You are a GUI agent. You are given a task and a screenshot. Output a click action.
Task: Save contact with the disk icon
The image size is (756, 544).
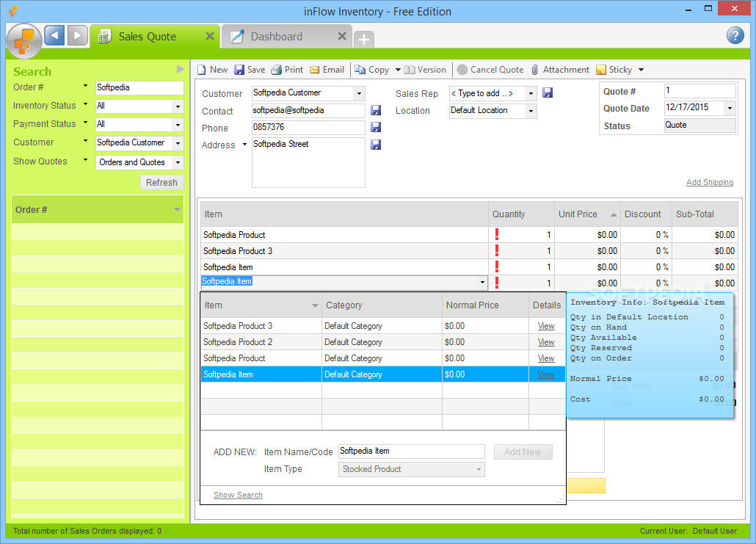pyautogui.click(x=376, y=110)
